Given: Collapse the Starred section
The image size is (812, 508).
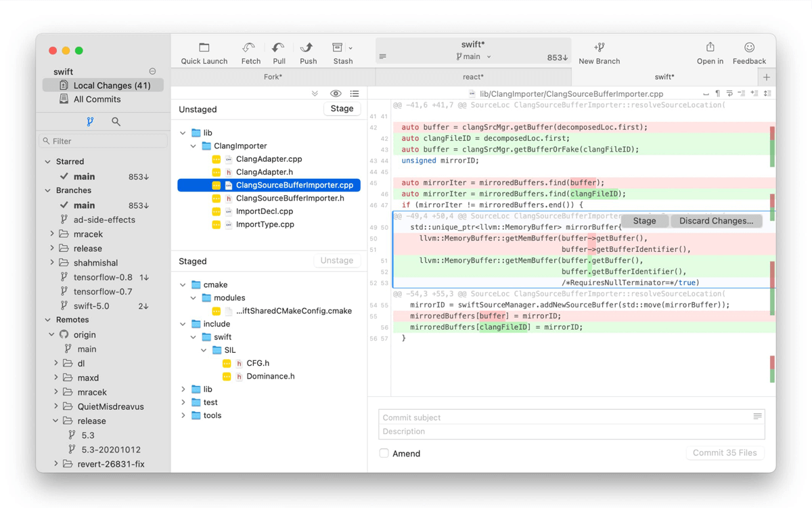Looking at the screenshot, I should 47,162.
